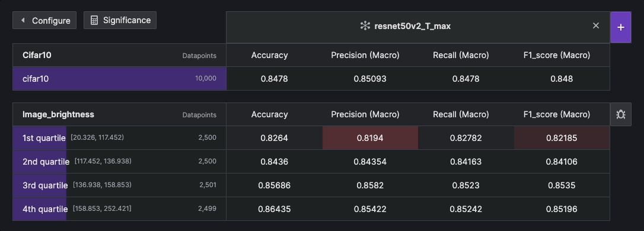The image size is (644, 231).
Task: Click 2nd quartile recall 0.84163
Action: [x=466, y=162]
